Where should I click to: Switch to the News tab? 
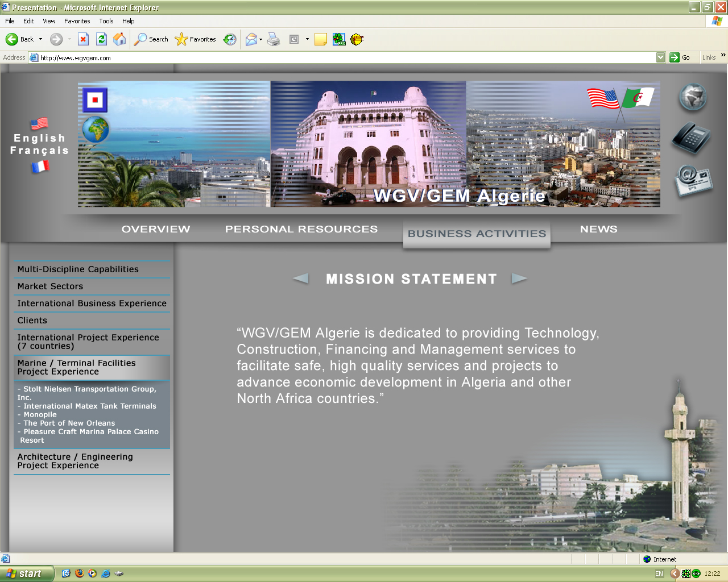599,229
